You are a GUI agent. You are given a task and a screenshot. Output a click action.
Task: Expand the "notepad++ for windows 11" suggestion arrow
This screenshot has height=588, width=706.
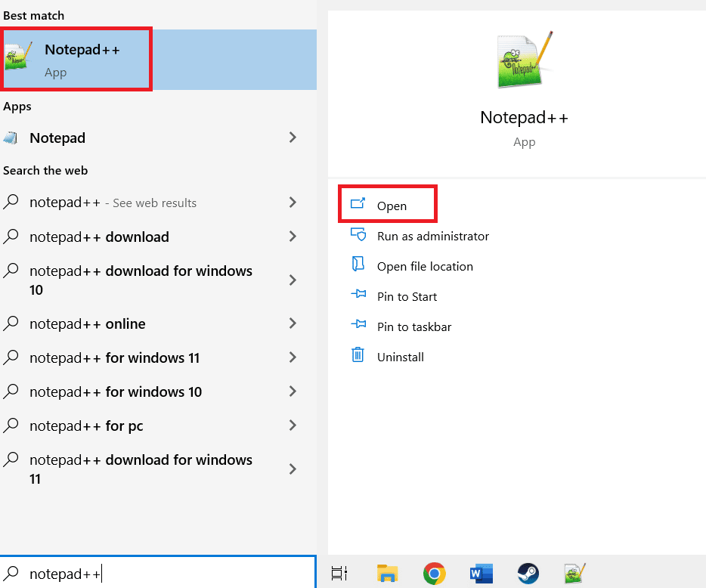(293, 357)
